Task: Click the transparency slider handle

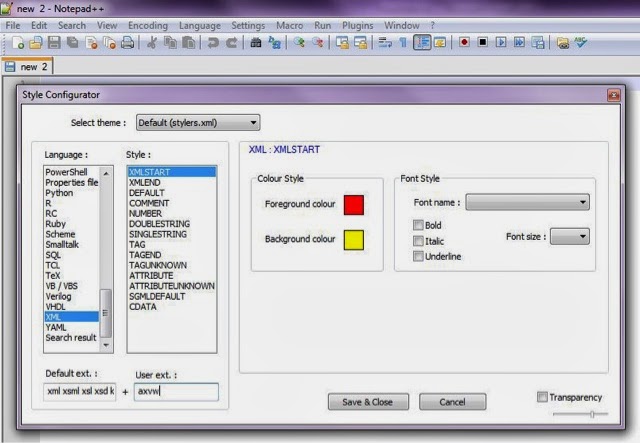Action: click(592, 414)
